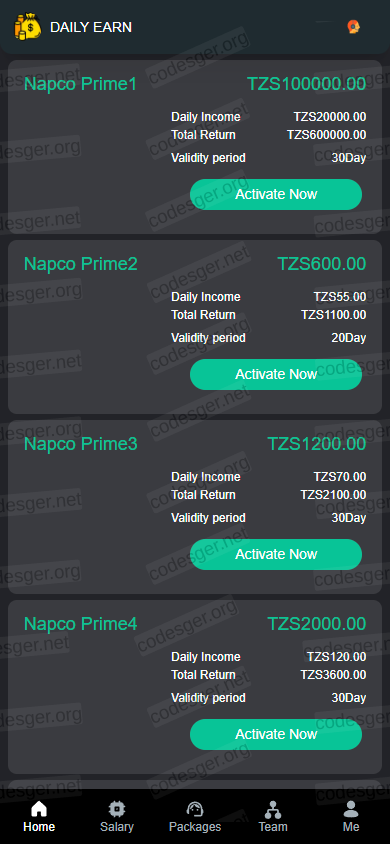The image size is (390, 844).
Task: Click the Napco Prime4 package name
Action: point(81,624)
